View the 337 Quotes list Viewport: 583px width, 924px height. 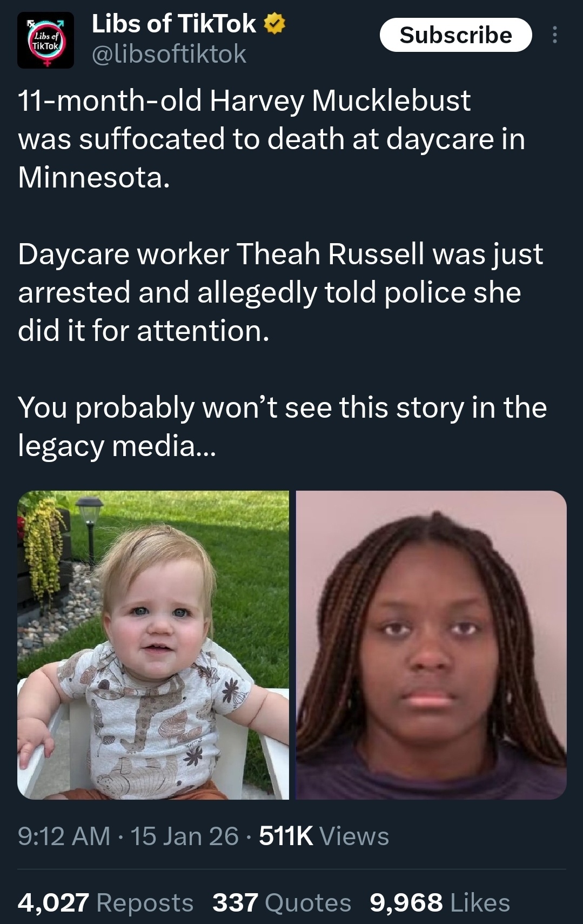click(x=282, y=902)
